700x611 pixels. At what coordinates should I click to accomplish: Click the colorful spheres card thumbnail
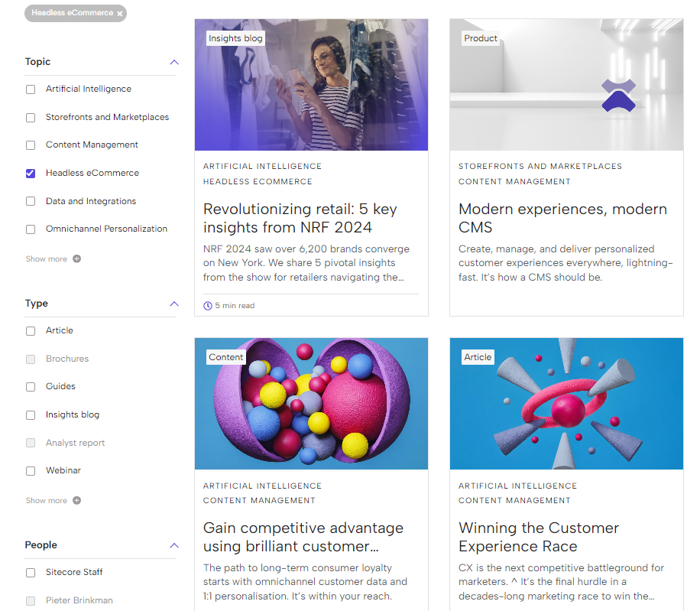311,403
